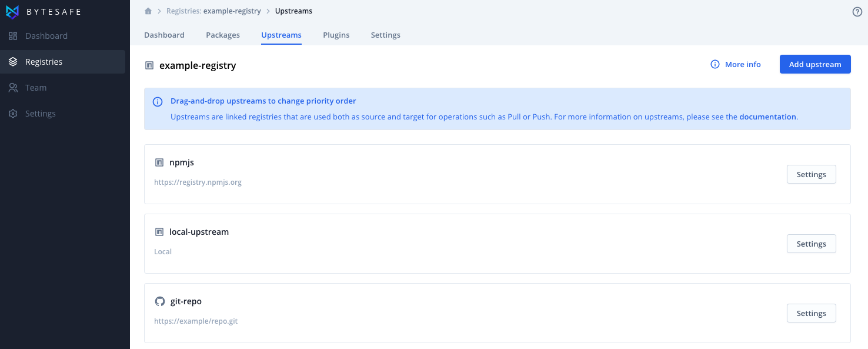
Task: Follow the documentation link in banner
Action: pos(767,117)
